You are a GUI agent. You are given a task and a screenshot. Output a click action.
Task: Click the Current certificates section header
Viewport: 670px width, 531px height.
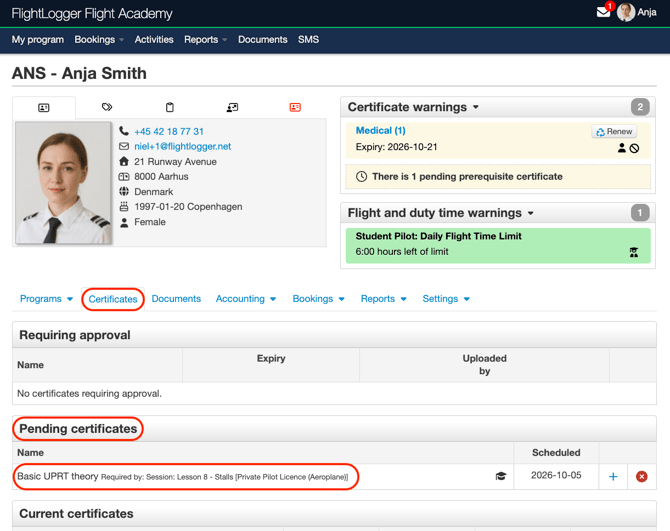334,513
